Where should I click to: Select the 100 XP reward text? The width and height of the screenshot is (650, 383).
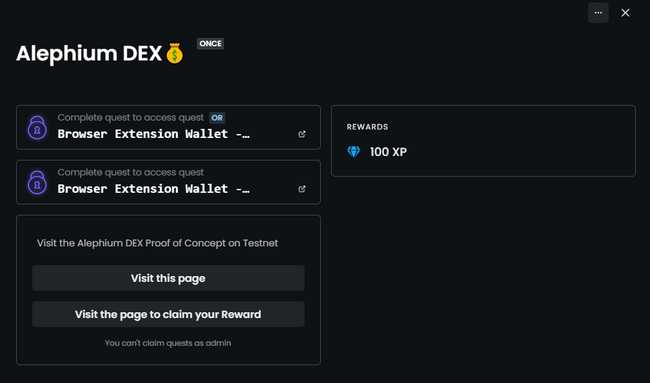[x=388, y=152]
